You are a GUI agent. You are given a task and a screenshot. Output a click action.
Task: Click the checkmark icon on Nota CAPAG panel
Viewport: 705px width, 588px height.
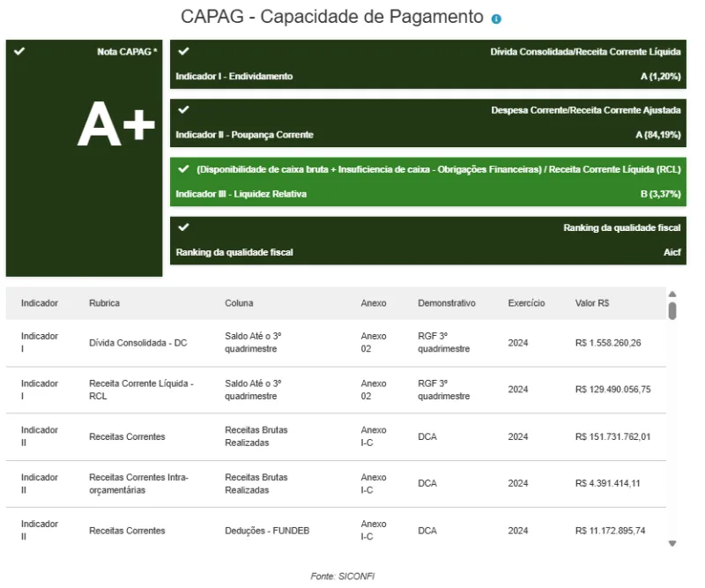pos(19,52)
